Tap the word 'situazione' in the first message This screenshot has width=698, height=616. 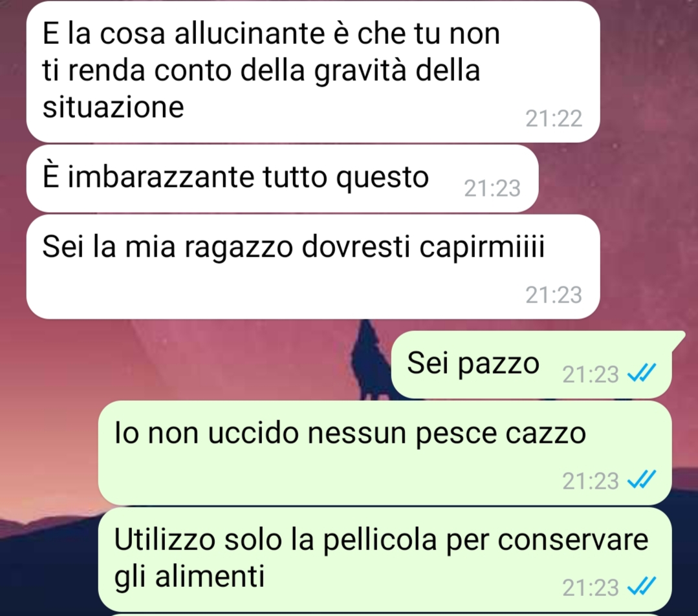(113, 107)
